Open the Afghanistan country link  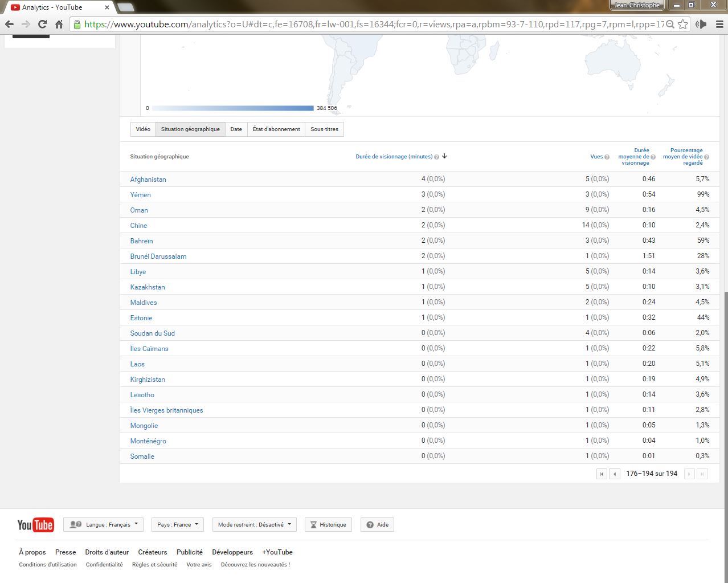(x=148, y=180)
